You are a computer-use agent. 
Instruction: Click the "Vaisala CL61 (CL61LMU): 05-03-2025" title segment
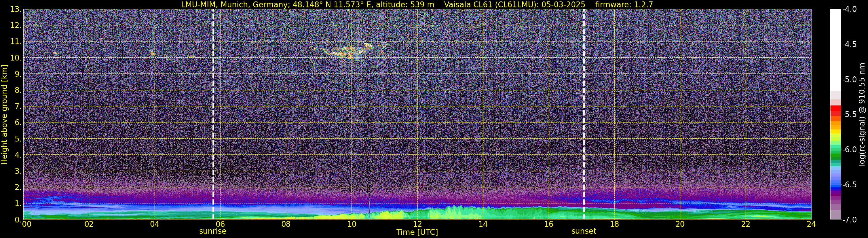pos(514,4)
